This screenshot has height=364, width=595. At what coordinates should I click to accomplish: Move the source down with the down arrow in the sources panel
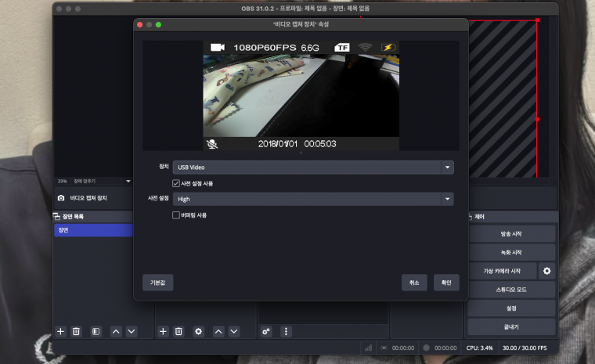tap(234, 331)
